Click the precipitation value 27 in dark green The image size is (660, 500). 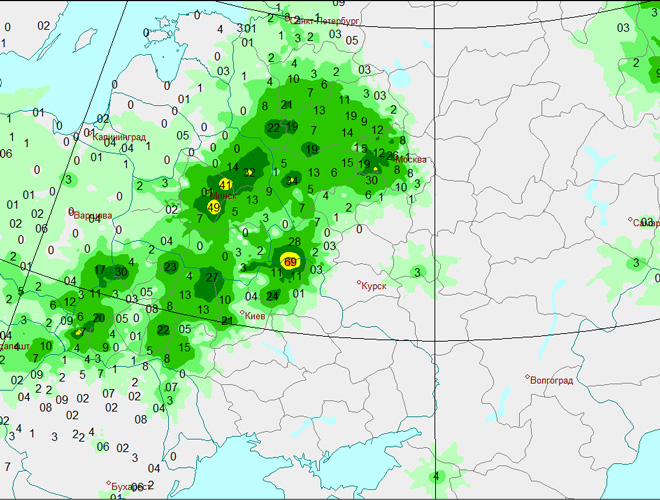212,277
